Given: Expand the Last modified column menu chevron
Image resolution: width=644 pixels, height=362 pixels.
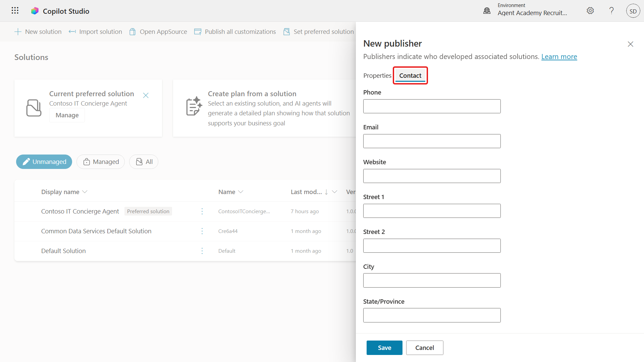Looking at the screenshot, I should [x=334, y=192].
